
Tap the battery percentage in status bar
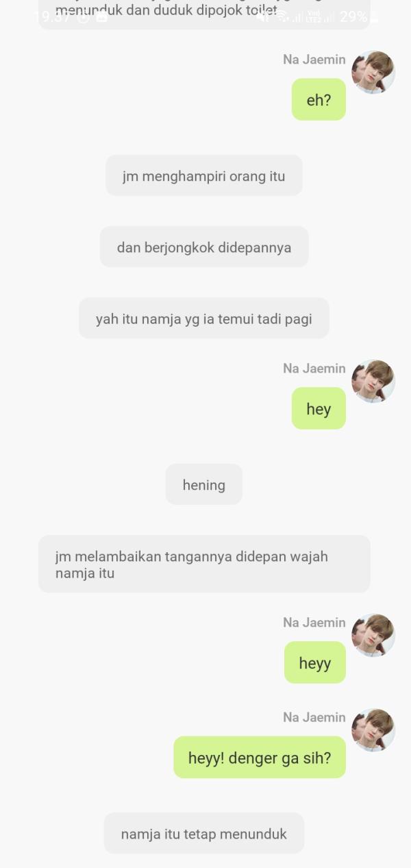(x=353, y=16)
